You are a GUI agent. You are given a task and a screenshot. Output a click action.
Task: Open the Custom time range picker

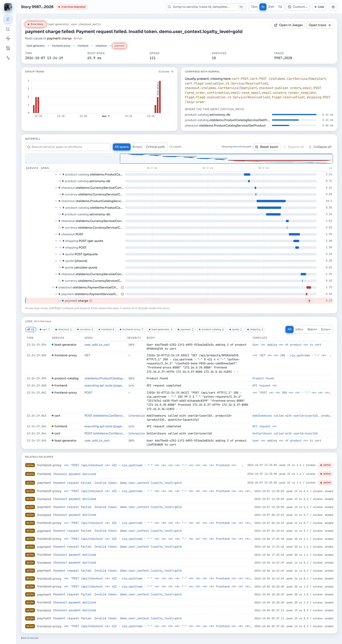(x=298, y=7)
